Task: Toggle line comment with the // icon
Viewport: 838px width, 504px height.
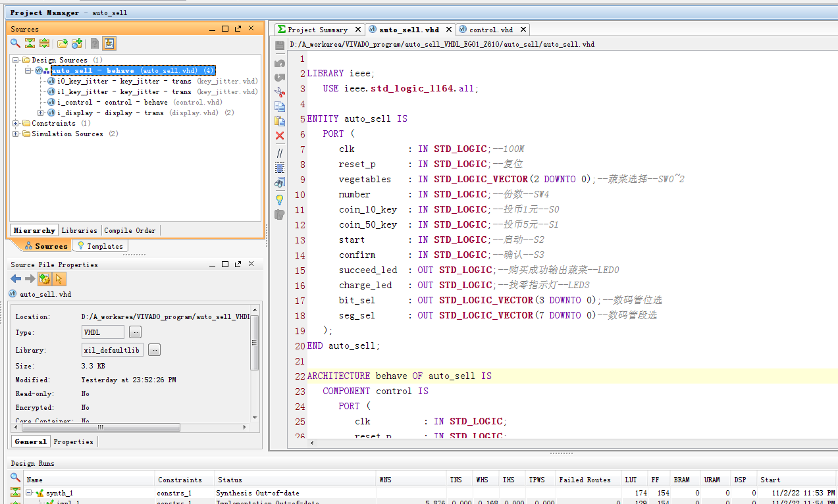Action: tap(280, 153)
